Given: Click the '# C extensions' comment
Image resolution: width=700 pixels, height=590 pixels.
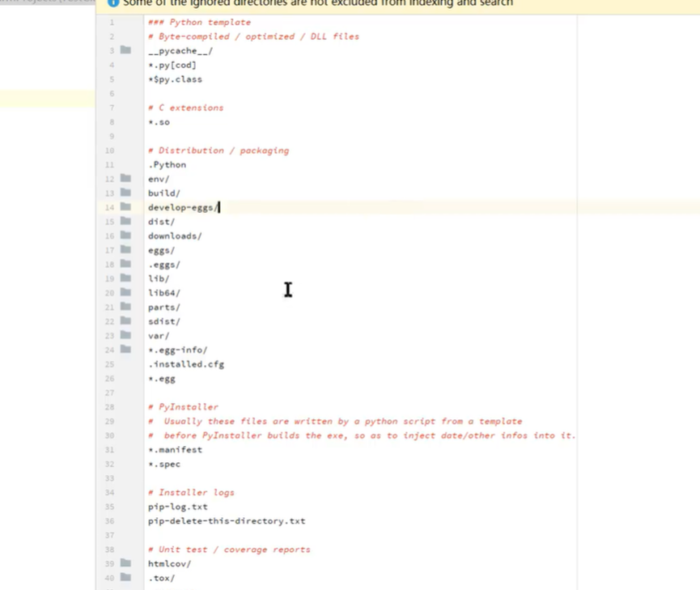Looking at the screenshot, I should (185, 108).
